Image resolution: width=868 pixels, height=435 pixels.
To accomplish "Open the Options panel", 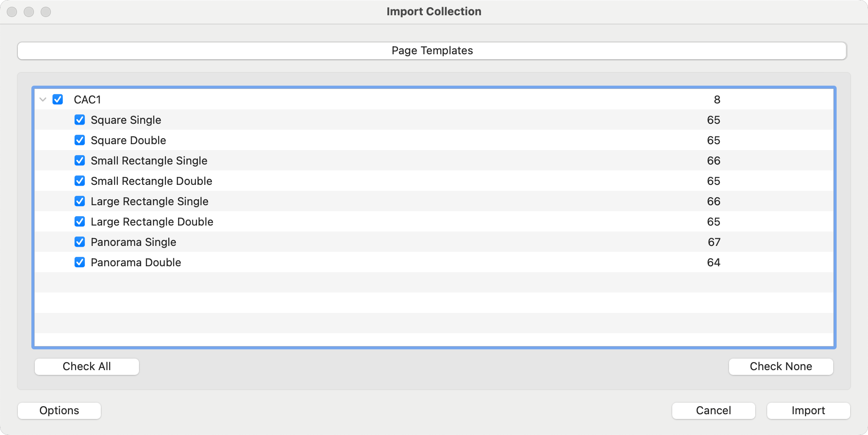I will 59,411.
